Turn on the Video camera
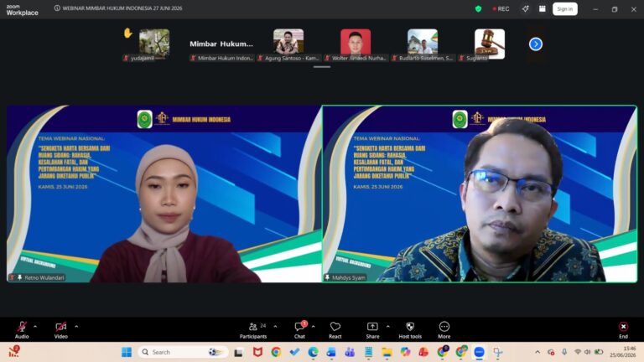Screen dimensions: 644x362 (60, 329)
